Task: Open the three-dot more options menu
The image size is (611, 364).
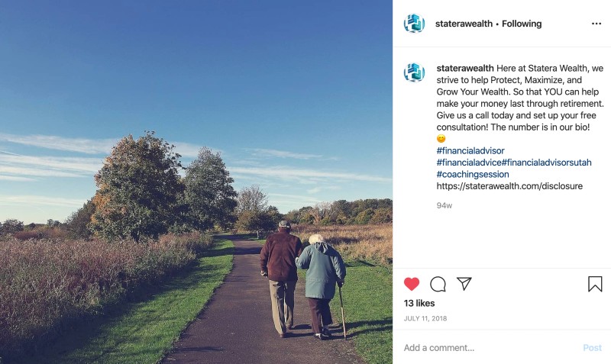Action: [x=596, y=24]
